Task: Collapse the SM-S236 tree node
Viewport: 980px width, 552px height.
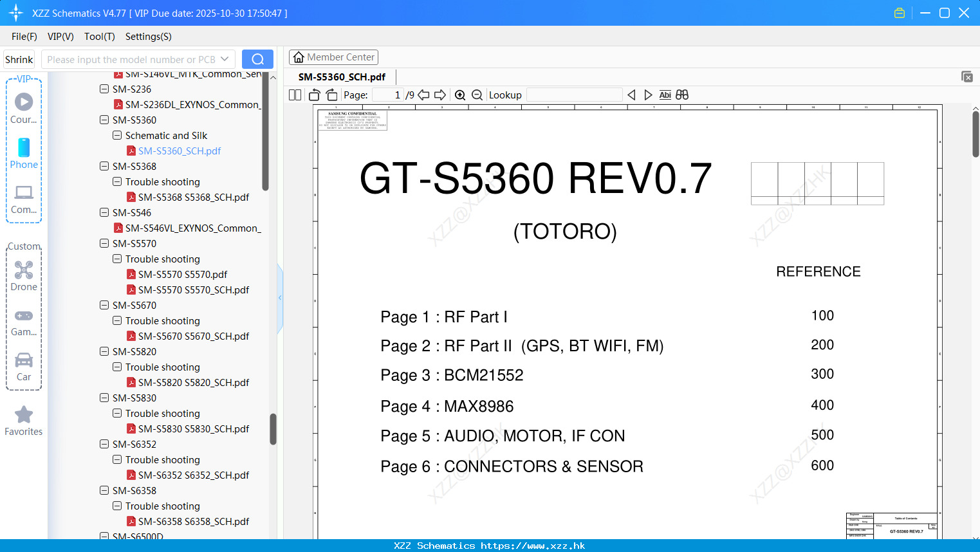Action: [x=104, y=89]
